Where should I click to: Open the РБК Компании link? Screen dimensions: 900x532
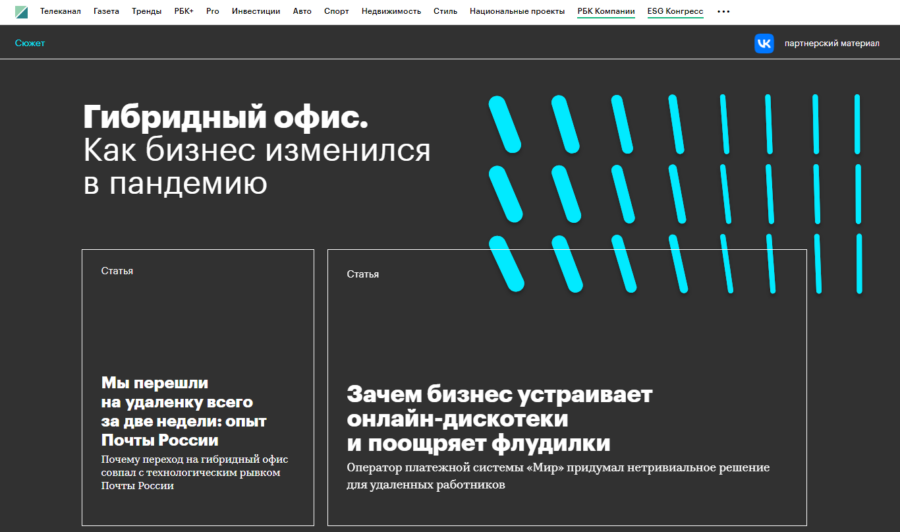tap(606, 11)
